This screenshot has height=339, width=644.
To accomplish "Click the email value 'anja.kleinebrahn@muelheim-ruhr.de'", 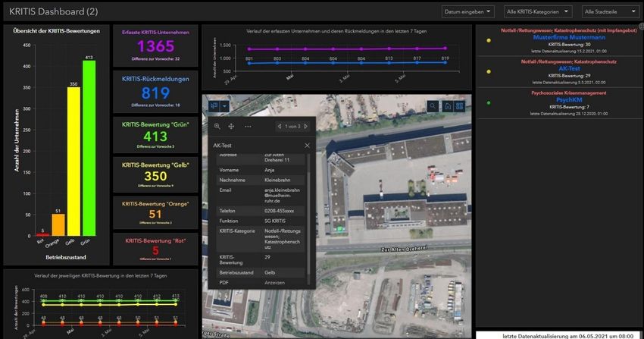I will click(282, 196).
